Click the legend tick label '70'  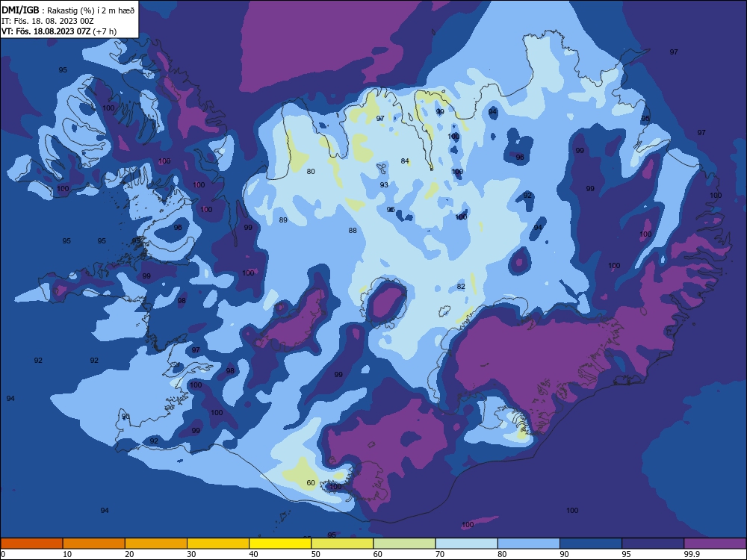(x=440, y=554)
